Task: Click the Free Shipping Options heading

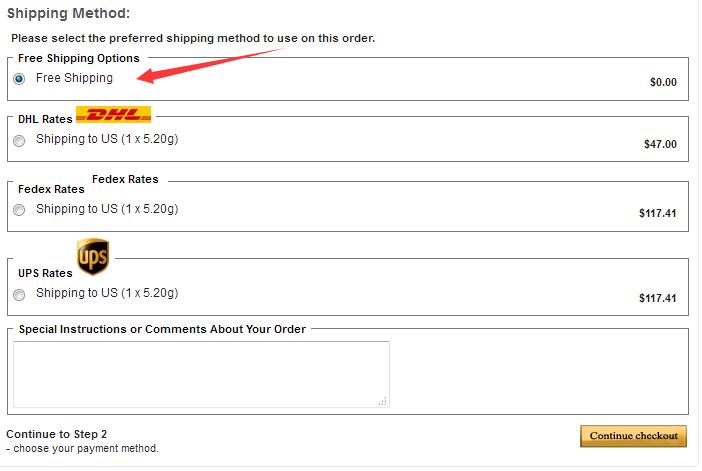Action: coord(79,59)
